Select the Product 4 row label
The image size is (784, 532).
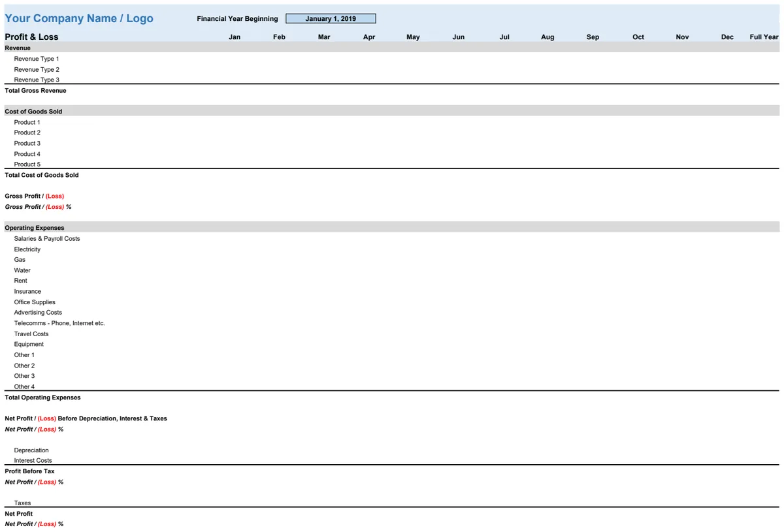point(27,154)
